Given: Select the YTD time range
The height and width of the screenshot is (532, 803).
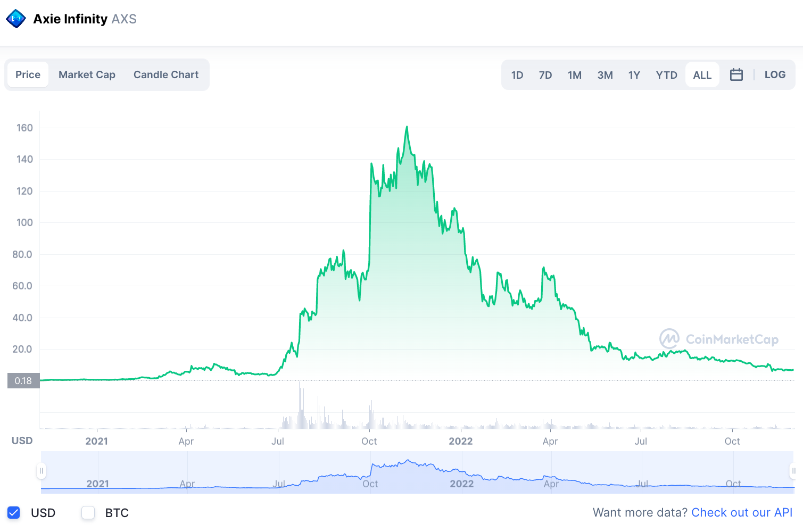Looking at the screenshot, I should click(x=667, y=75).
